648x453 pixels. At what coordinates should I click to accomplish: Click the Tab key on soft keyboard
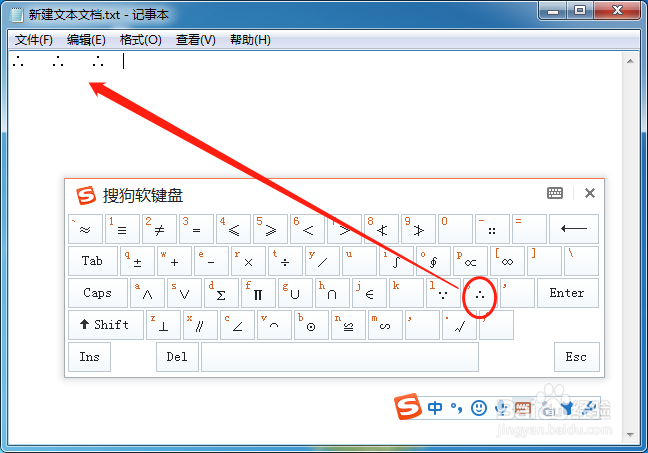[93, 261]
